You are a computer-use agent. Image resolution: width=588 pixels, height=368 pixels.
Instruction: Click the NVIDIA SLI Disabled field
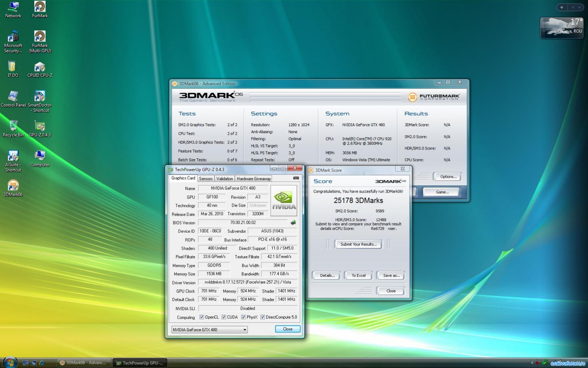248,308
